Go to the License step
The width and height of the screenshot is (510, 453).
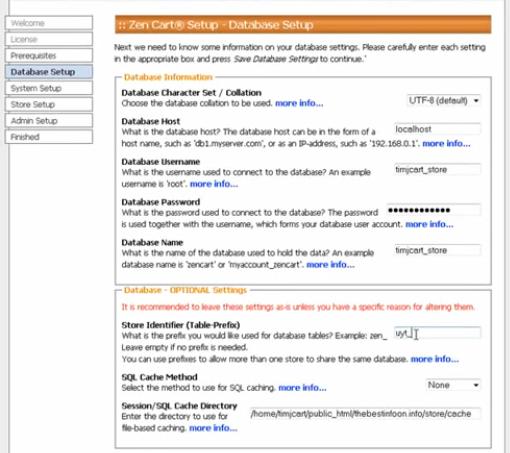(x=49, y=39)
